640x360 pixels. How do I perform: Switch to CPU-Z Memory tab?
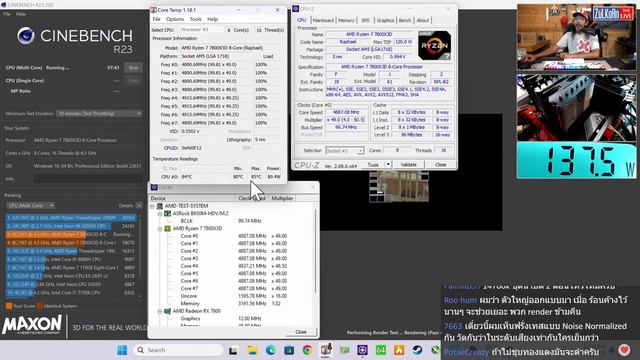pos(346,20)
